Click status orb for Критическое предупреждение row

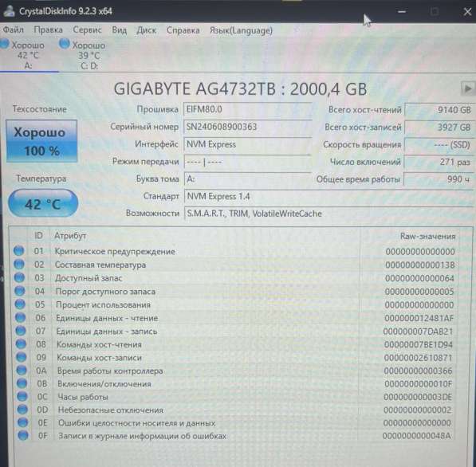coord(18,251)
